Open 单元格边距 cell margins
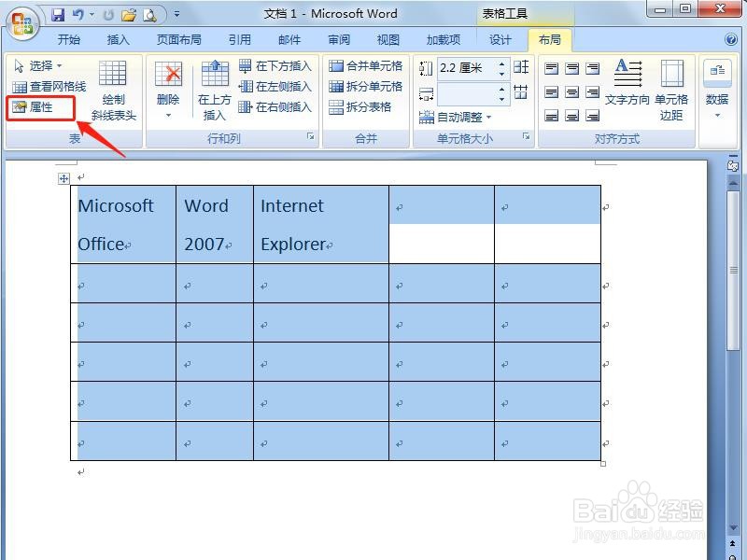 [x=671, y=90]
